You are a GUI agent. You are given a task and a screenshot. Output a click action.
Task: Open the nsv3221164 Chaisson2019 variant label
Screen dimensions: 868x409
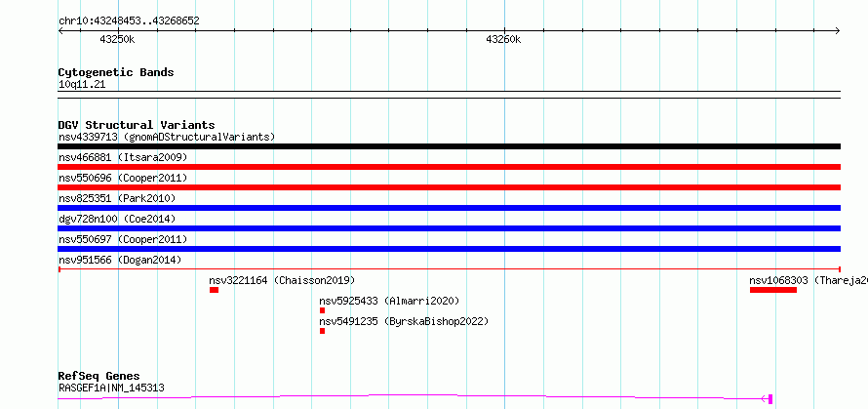pyautogui.click(x=282, y=280)
